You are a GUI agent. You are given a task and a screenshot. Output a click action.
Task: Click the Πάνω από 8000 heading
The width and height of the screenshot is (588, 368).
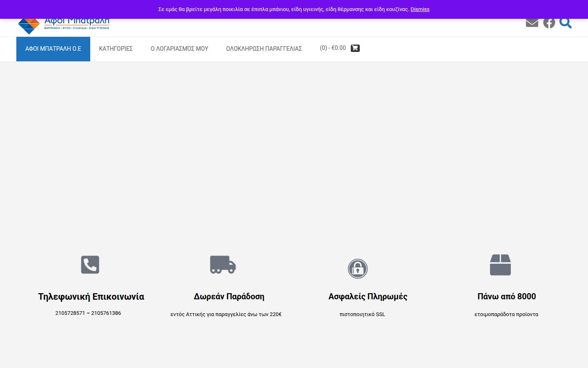[507, 297]
